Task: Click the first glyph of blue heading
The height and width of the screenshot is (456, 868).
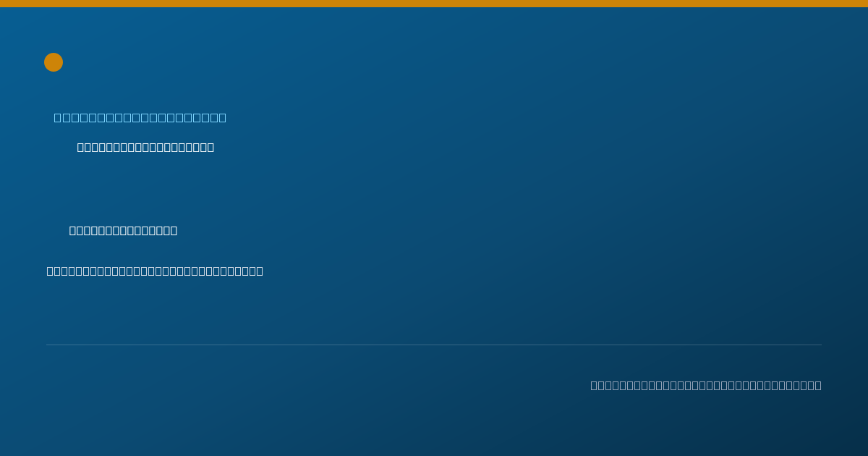Action: [x=58, y=117]
